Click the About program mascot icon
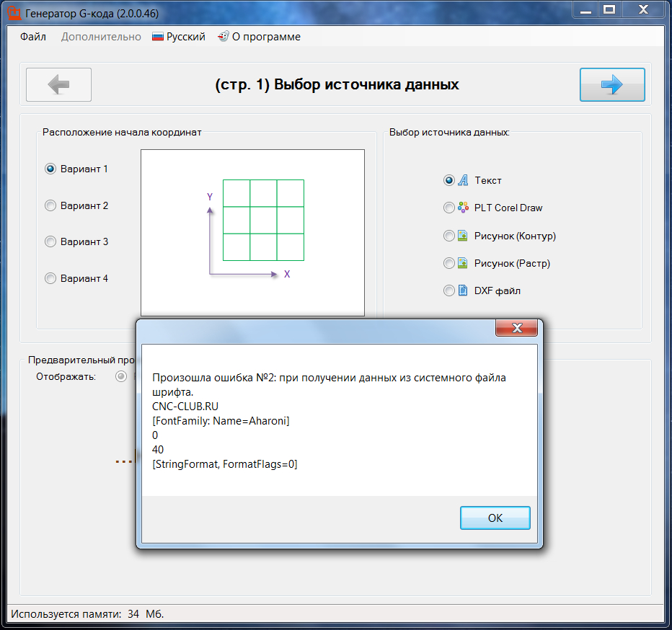The height and width of the screenshot is (630, 672). pyautogui.click(x=224, y=37)
